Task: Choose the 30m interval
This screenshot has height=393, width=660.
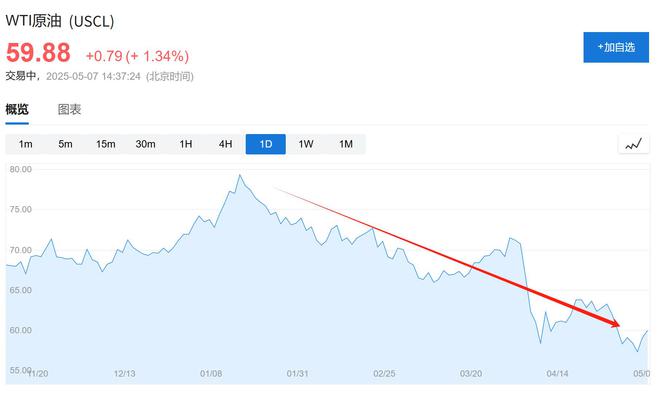Action: tap(145, 144)
